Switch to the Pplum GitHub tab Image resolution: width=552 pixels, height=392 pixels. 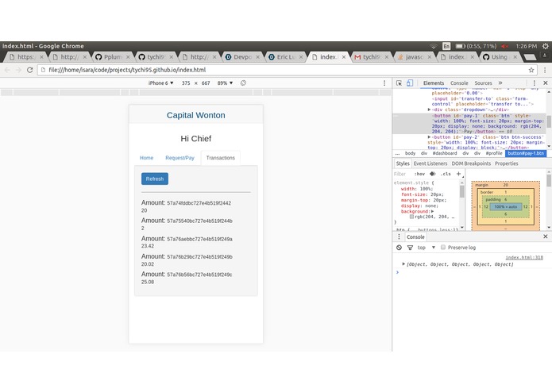tap(112, 56)
